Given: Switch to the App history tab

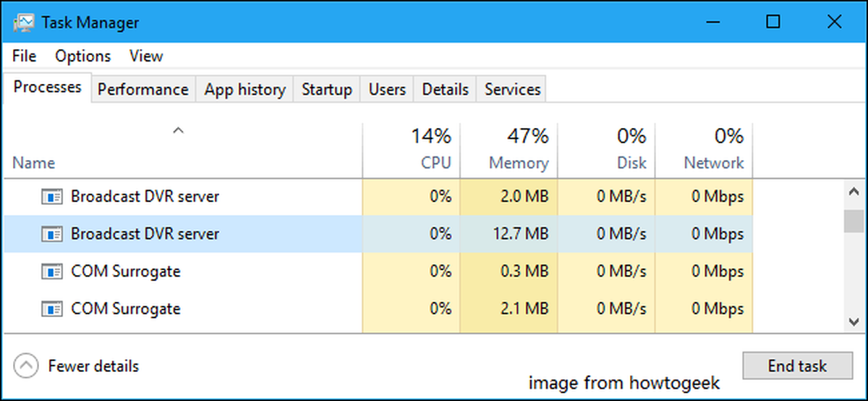Looking at the screenshot, I should (x=244, y=89).
